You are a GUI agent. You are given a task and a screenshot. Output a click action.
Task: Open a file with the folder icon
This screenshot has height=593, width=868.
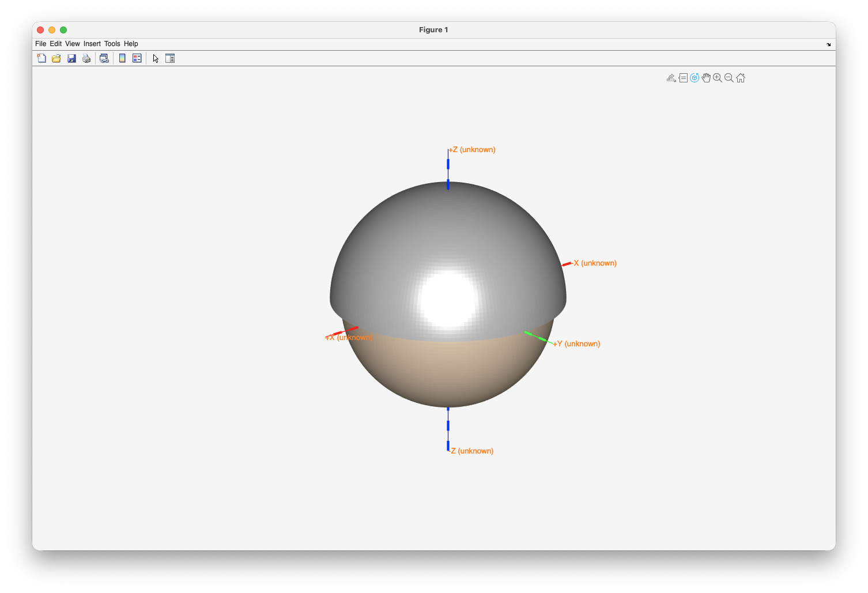(56, 58)
